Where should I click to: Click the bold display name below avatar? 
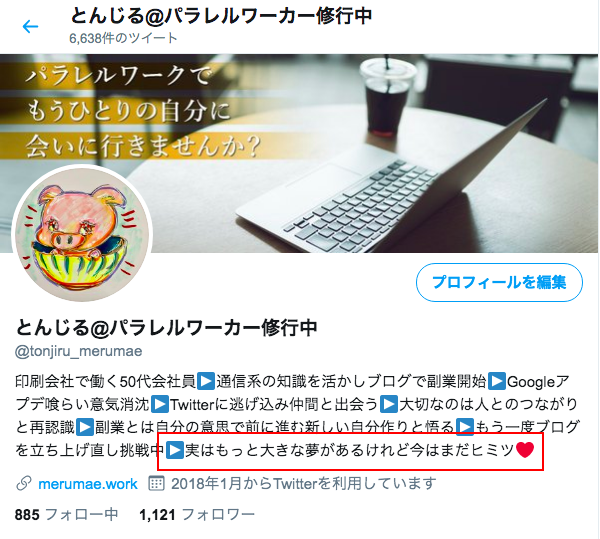click(166, 327)
